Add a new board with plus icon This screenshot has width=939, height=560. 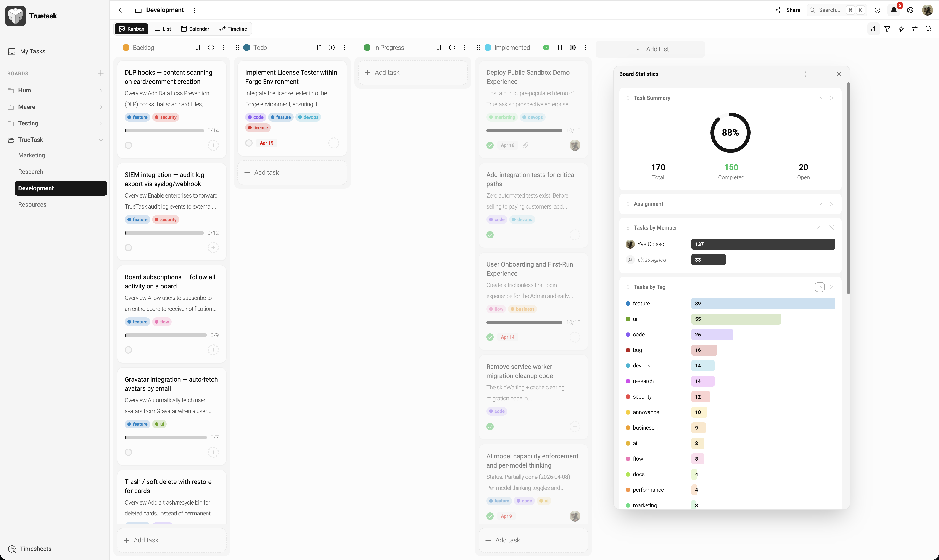[101, 73]
